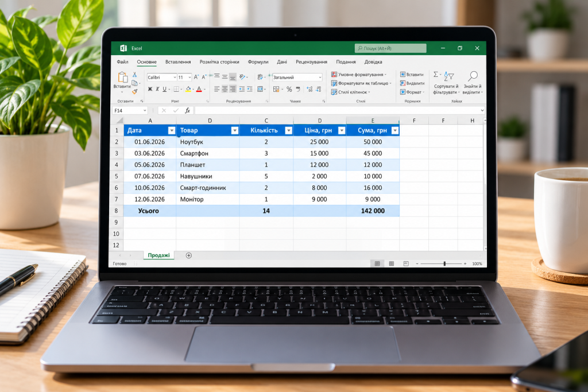Switch to the Розмітка сторінки tab

coord(219,62)
